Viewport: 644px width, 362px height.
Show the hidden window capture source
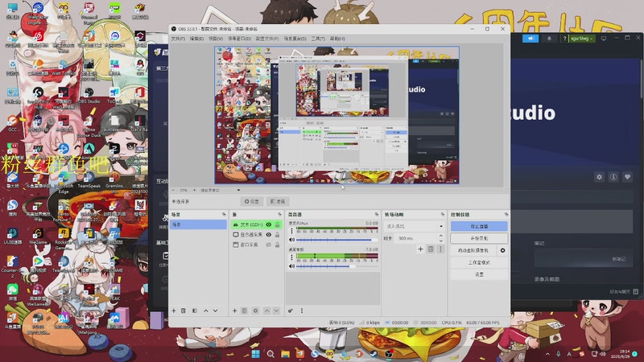pyautogui.click(x=269, y=245)
